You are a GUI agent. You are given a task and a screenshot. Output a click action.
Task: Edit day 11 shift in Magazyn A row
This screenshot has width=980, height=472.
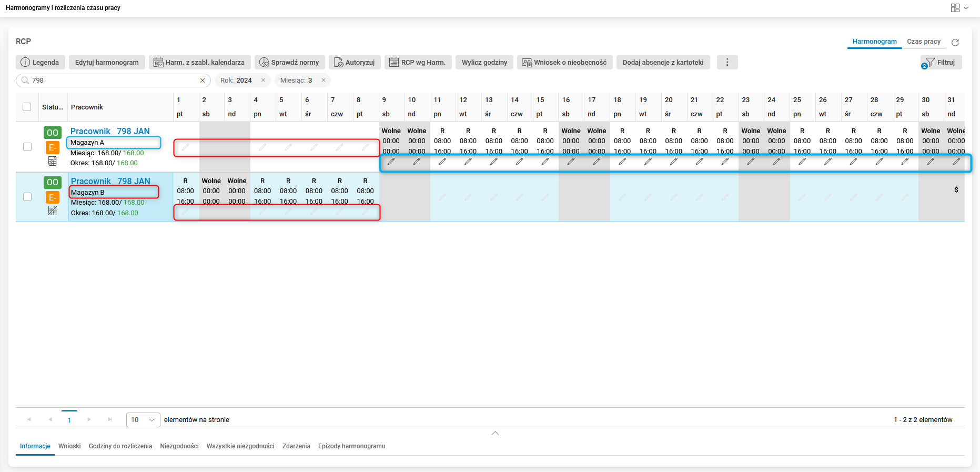[442, 162]
